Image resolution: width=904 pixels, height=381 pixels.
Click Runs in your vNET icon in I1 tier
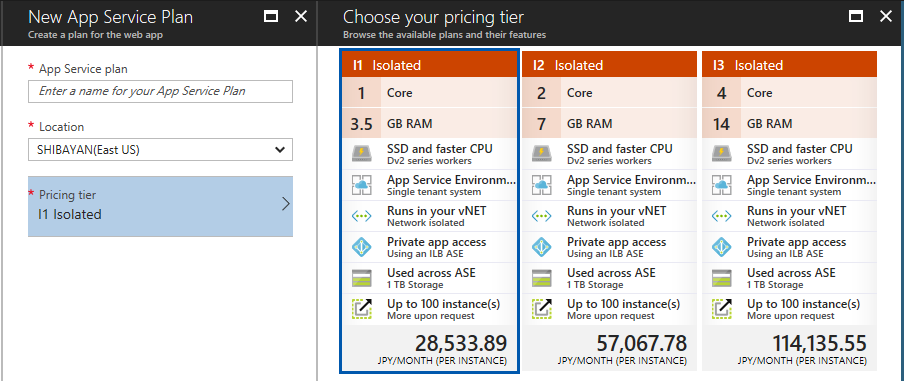click(362, 216)
